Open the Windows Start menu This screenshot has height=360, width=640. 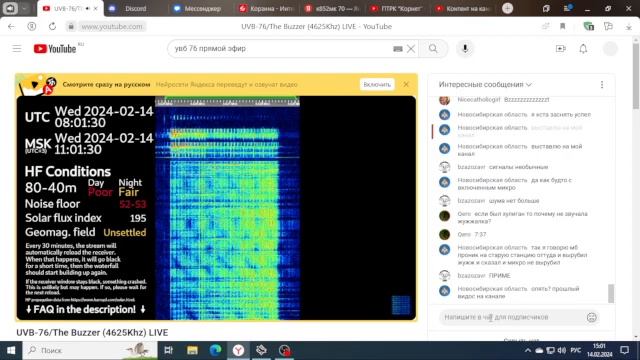[11, 350]
